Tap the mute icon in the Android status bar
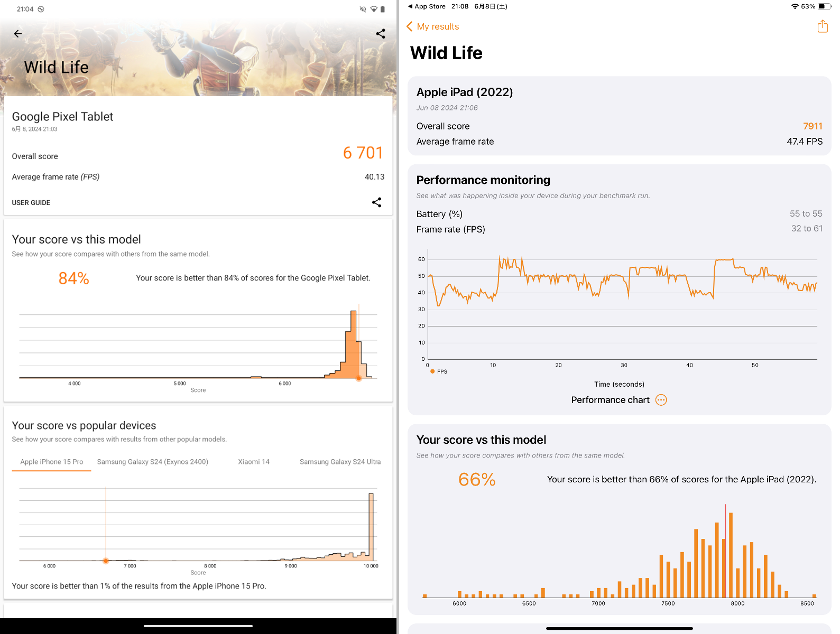 (362, 8)
